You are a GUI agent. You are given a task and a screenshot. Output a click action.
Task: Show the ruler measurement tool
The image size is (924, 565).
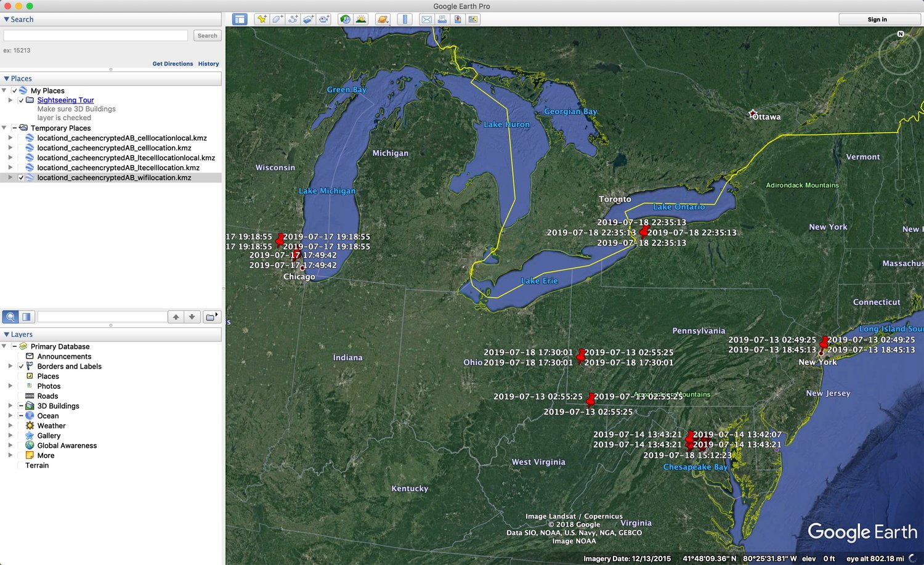[x=405, y=19]
